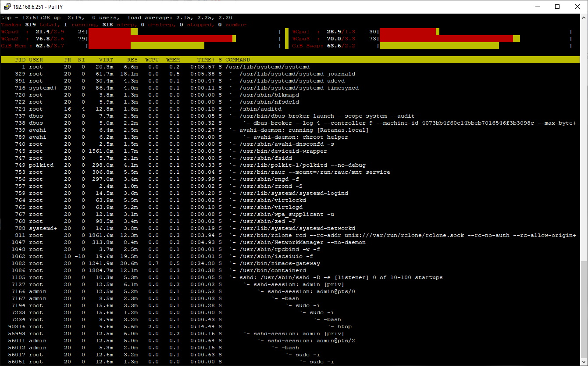The height and width of the screenshot is (366, 588).
Task: Click the %Cpu2 usage bar
Action: (183, 39)
